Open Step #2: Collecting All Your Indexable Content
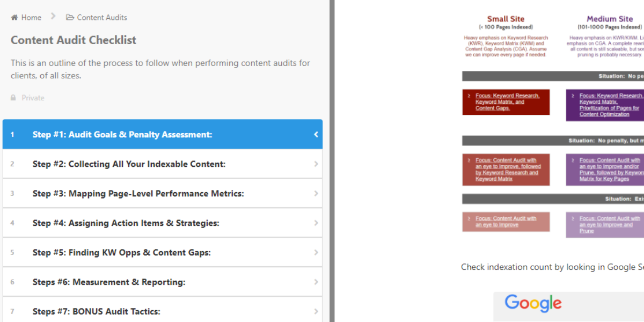 [129, 164]
